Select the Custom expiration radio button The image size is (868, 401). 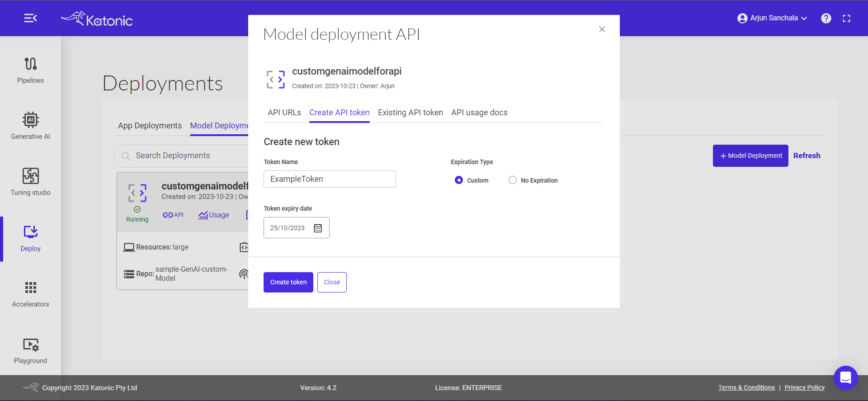click(x=458, y=180)
